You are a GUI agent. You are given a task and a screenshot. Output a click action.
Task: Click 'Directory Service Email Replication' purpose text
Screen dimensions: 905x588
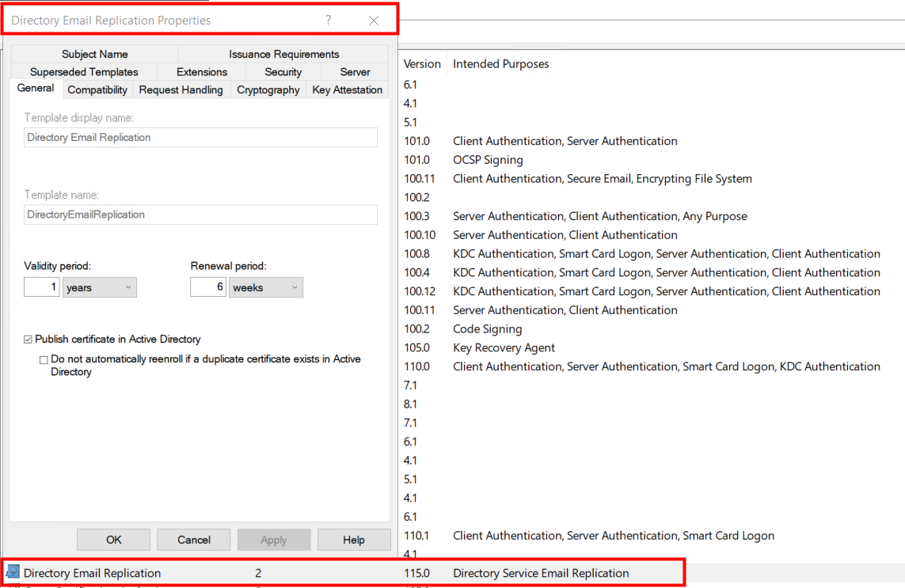pyautogui.click(x=541, y=573)
